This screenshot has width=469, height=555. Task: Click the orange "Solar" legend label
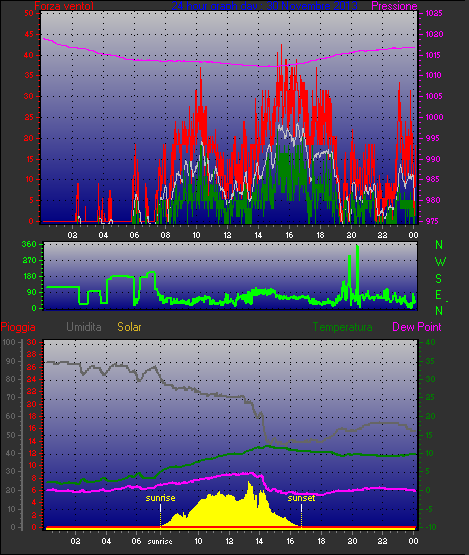(129, 327)
